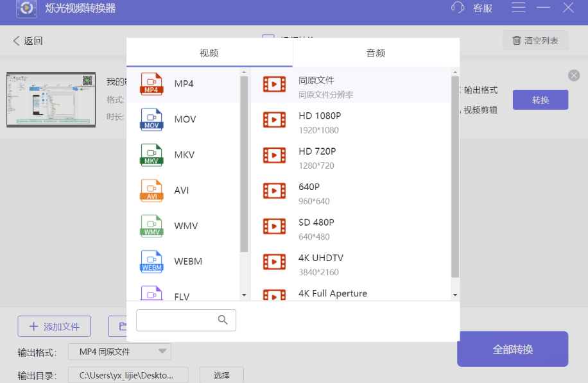Switch to the 音频 tab
588x383 pixels.
(x=376, y=53)
